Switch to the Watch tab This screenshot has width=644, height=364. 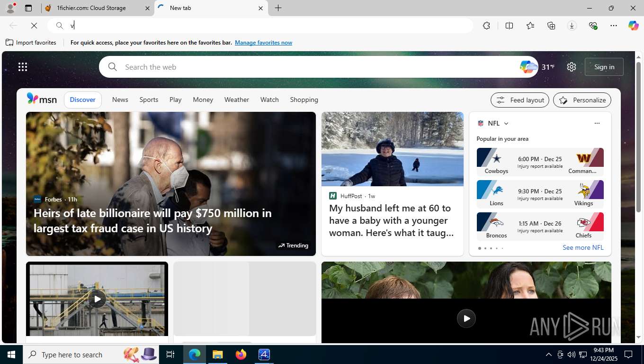(269, 100)
